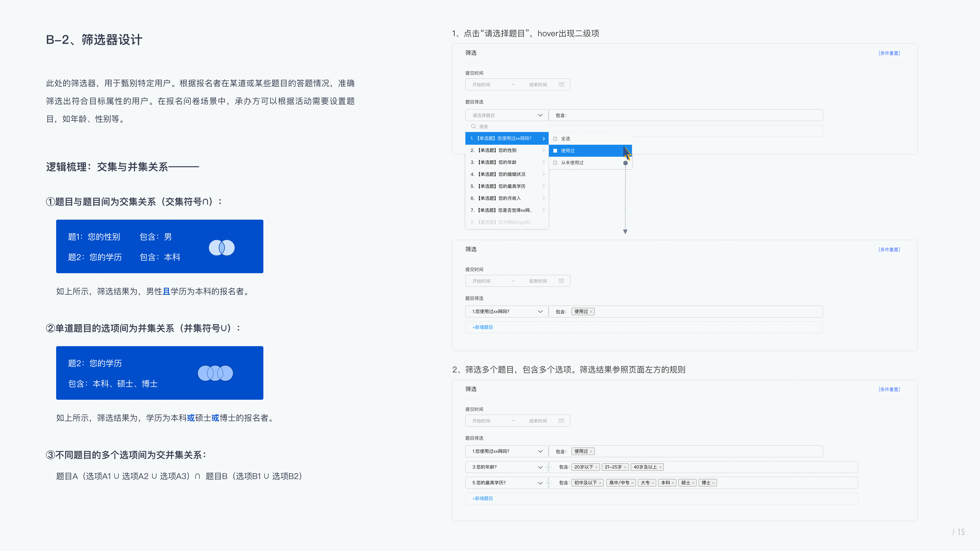
Task: Click the intersection Venn diagram graphic
Action: click(222, 248)
